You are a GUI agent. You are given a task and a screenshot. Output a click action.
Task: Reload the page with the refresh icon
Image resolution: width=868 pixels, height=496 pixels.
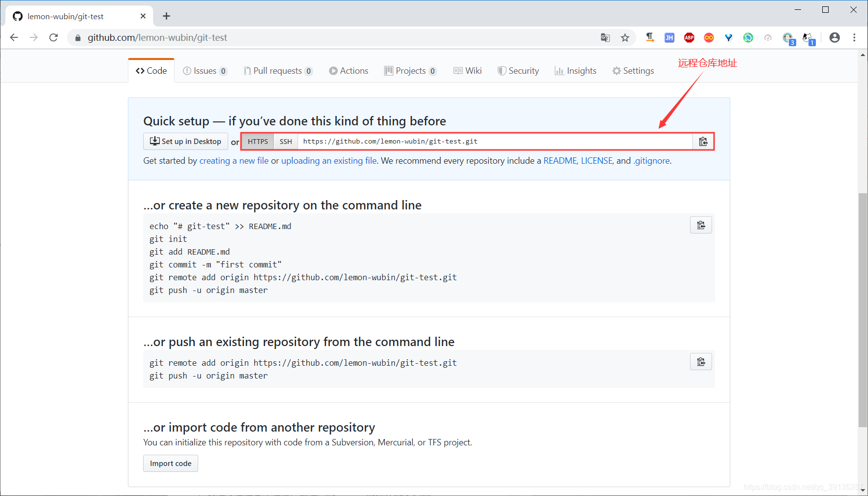coord(54,37)
